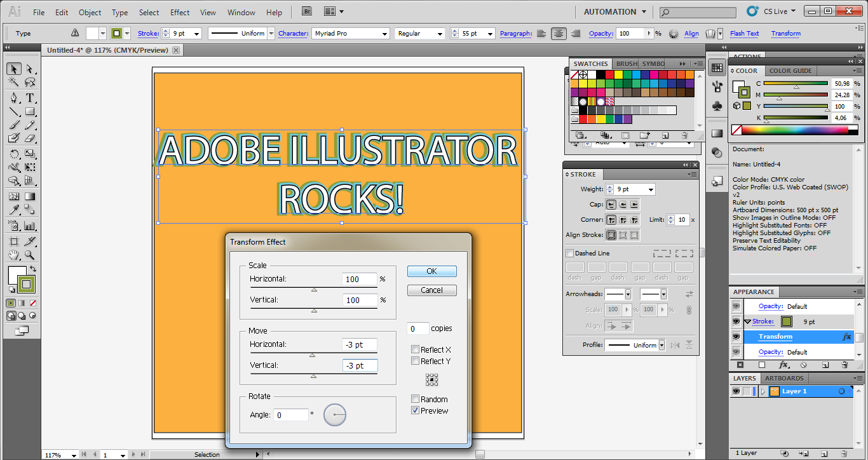Select the Eyedropper tool
The height and width of the screenshot is (460, 868).
click(13, 210)
